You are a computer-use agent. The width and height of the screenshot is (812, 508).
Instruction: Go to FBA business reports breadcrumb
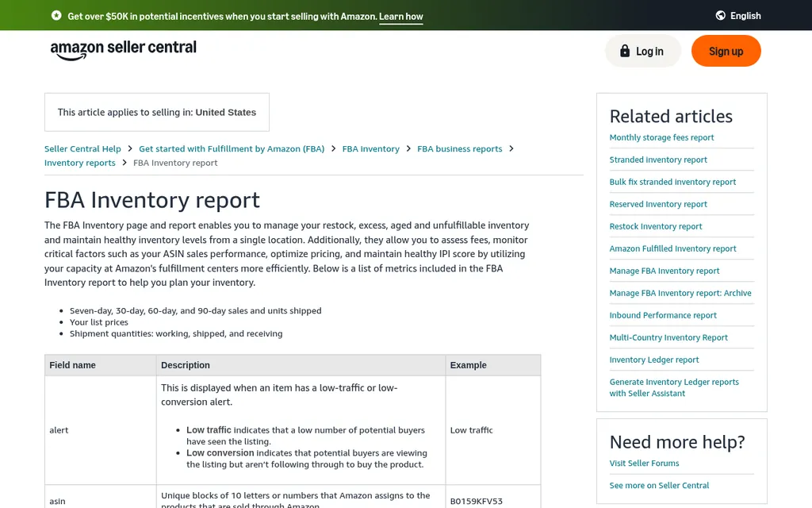coord(459,148)
